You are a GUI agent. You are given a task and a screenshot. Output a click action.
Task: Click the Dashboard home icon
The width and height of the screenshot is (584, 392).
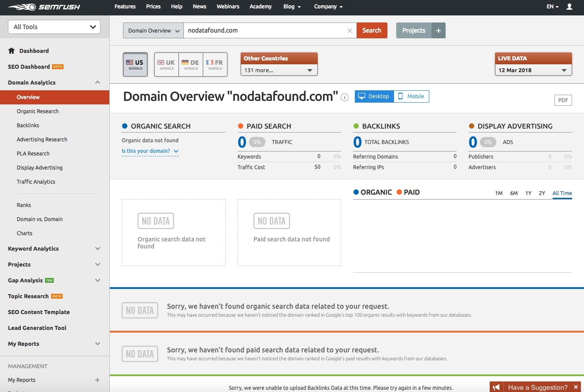pyautogui.click(x=12, y=51)
